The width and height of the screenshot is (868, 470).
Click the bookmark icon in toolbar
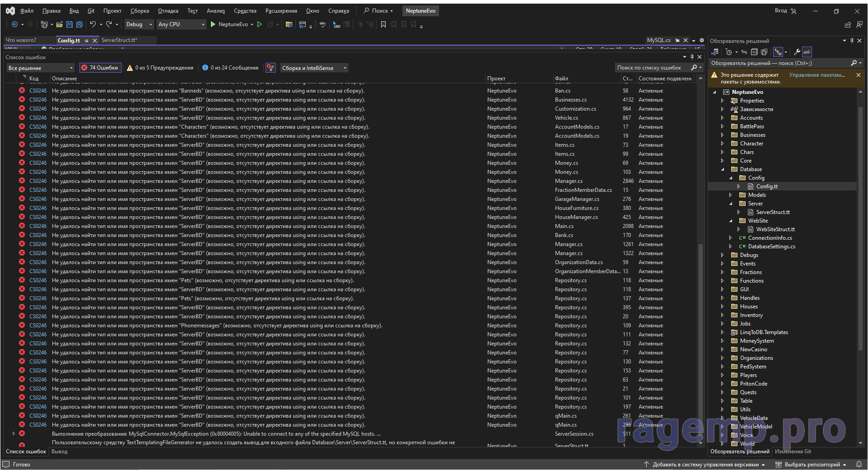tap(383, 24)
